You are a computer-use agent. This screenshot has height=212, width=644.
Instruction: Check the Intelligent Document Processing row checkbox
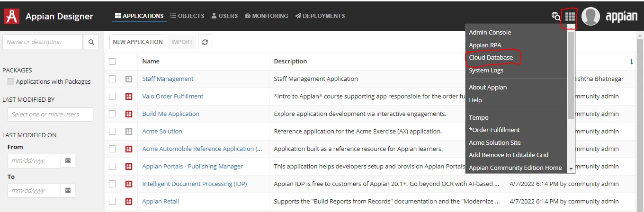[x=112, y=184]
